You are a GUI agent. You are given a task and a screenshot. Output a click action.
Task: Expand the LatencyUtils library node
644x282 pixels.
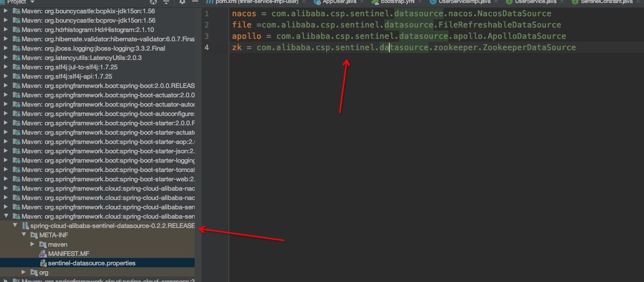(6, 58)
